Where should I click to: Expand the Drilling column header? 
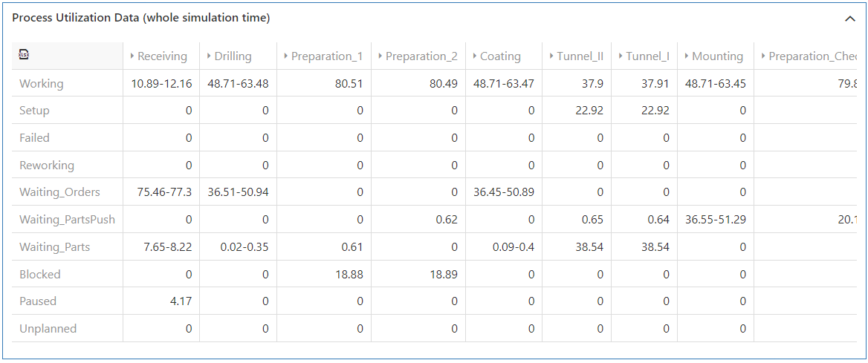click(x=210, y=56)
